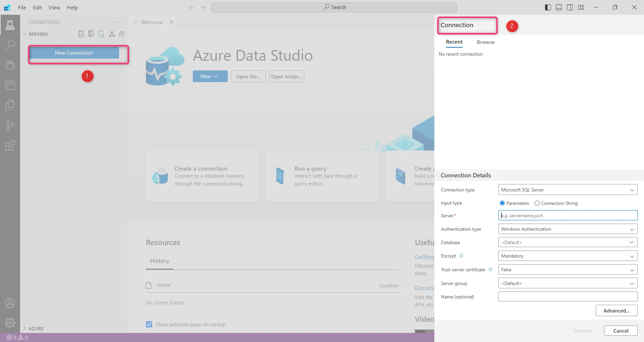
Task: Select the Connection String input type
Action: [537, 203]
